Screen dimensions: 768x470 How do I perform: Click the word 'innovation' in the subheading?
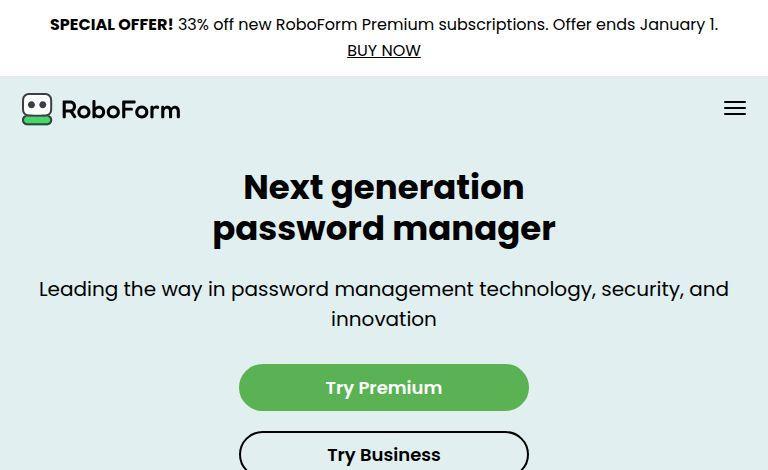pos(384,319)
